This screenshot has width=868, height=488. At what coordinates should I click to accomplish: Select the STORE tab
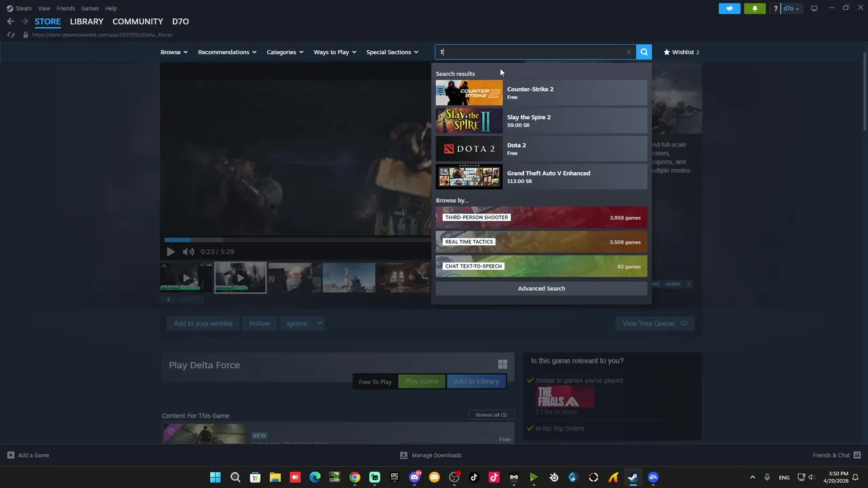pyautogui.click(x=47, y=22)
